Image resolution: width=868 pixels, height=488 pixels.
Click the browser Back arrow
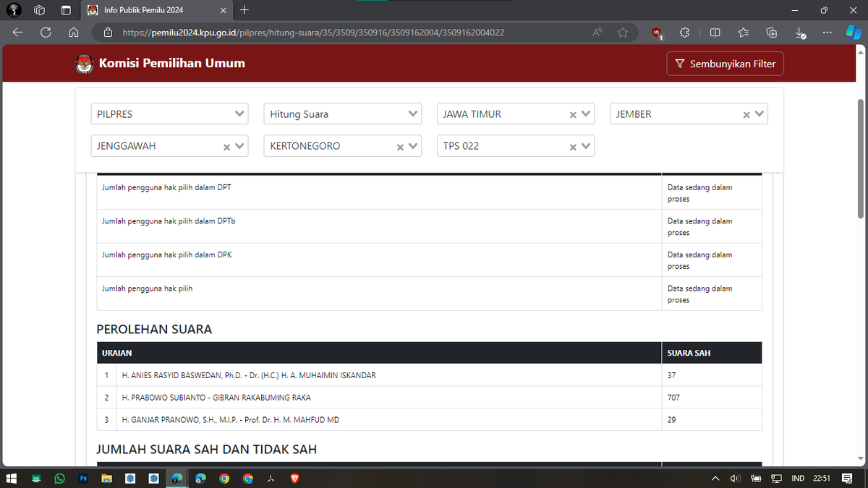(18, 32)
